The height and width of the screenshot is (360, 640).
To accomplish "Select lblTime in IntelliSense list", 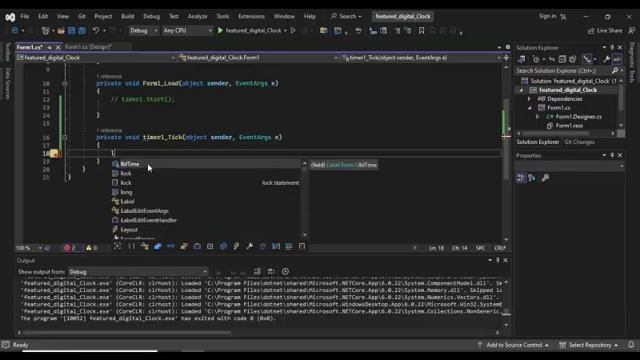I will [x=207, y=164].
